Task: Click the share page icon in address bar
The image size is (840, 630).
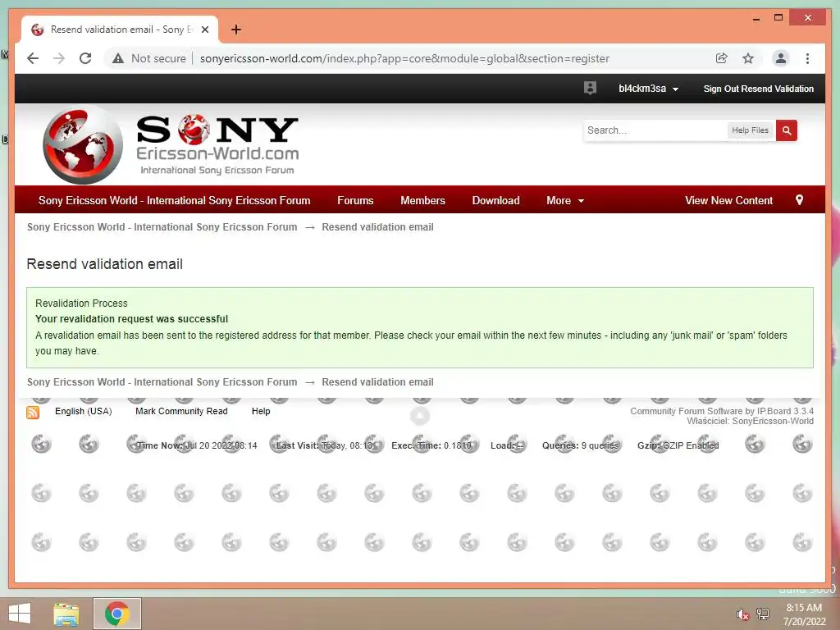Action: click(x=722, y=58)
